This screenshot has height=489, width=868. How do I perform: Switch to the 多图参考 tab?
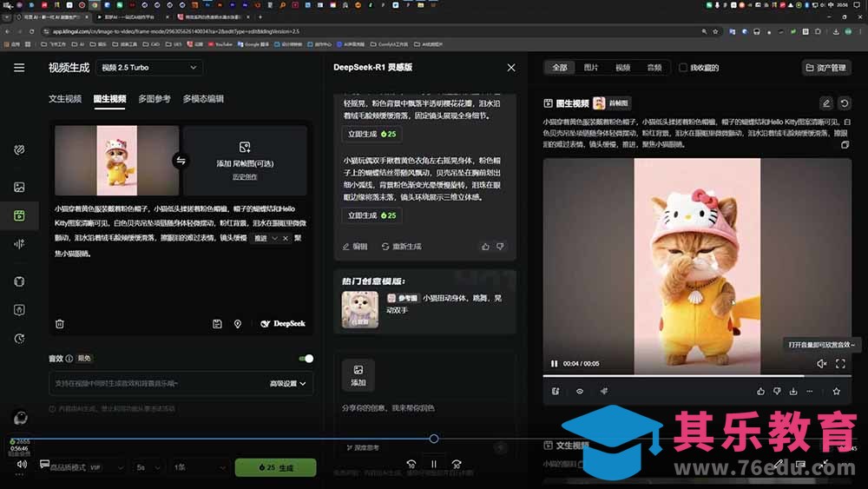click(155, 98)
